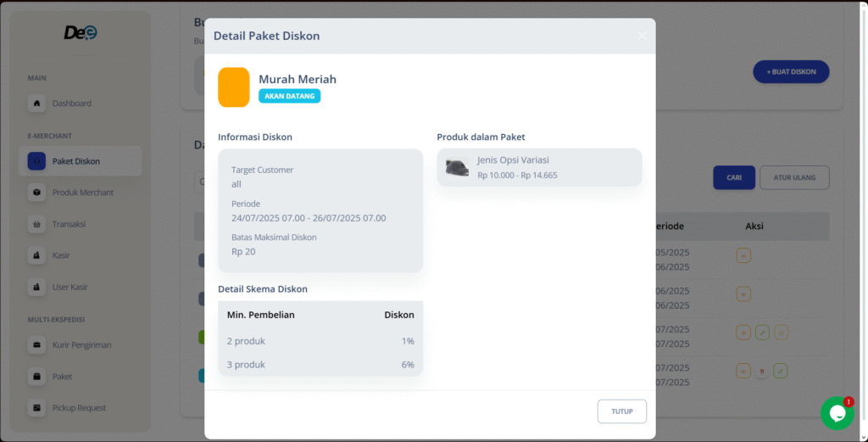Click the TUTUP button
Image resolution: width=868 pixels, height=442 pixels.
pos(621,411)
